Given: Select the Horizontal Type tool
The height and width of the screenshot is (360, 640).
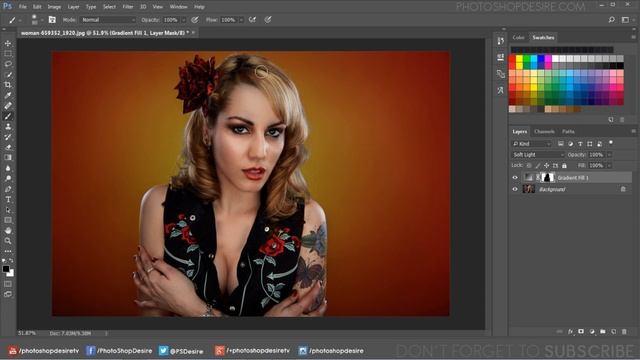Looking at the screenshot, I should pyautogui.click(x=8, y=199).
